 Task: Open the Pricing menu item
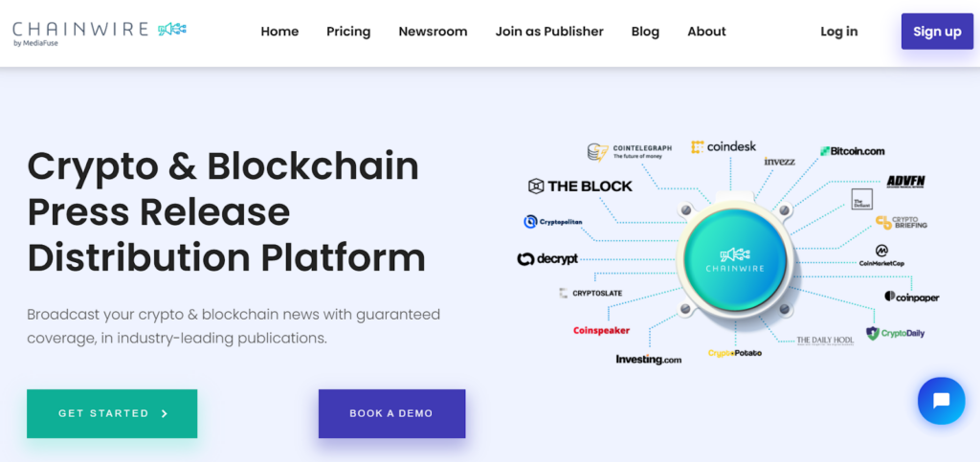tap(348, 32)
